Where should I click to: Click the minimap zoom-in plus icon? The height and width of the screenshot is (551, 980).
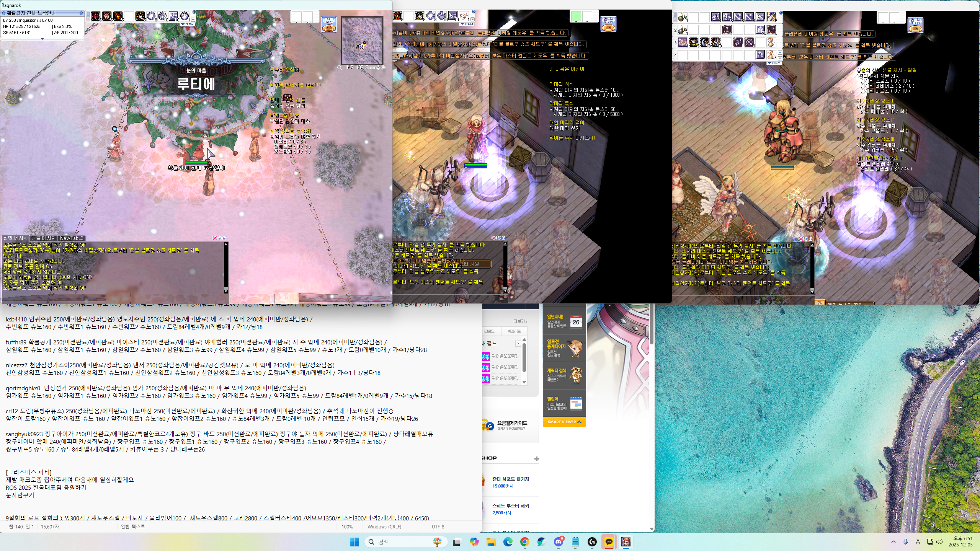[367, 68]
